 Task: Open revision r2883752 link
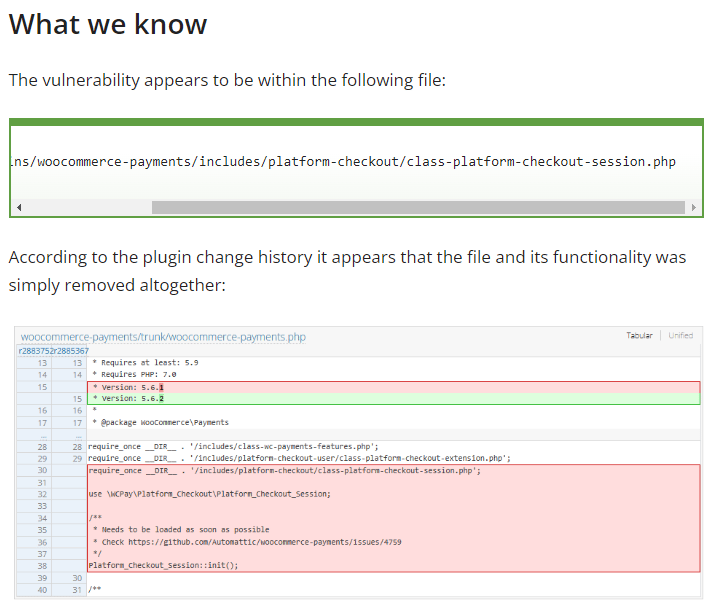pyautogui.click(x=36, y=351)
